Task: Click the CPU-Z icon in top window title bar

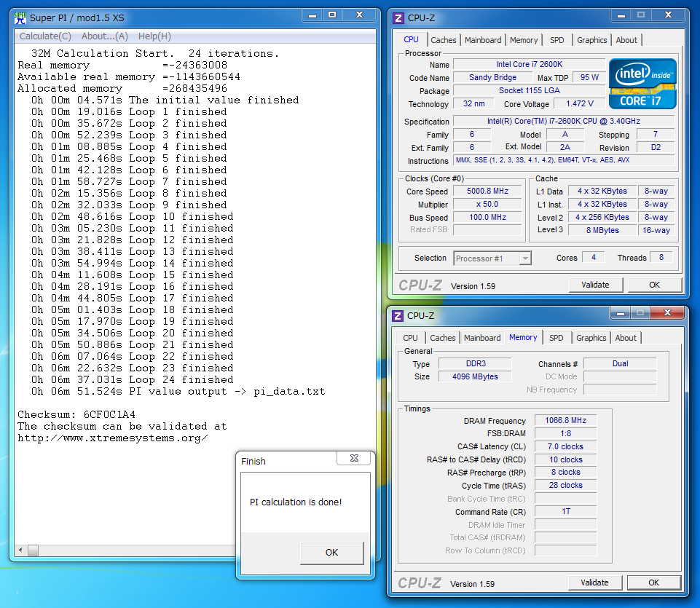Action: pos(398,18)
